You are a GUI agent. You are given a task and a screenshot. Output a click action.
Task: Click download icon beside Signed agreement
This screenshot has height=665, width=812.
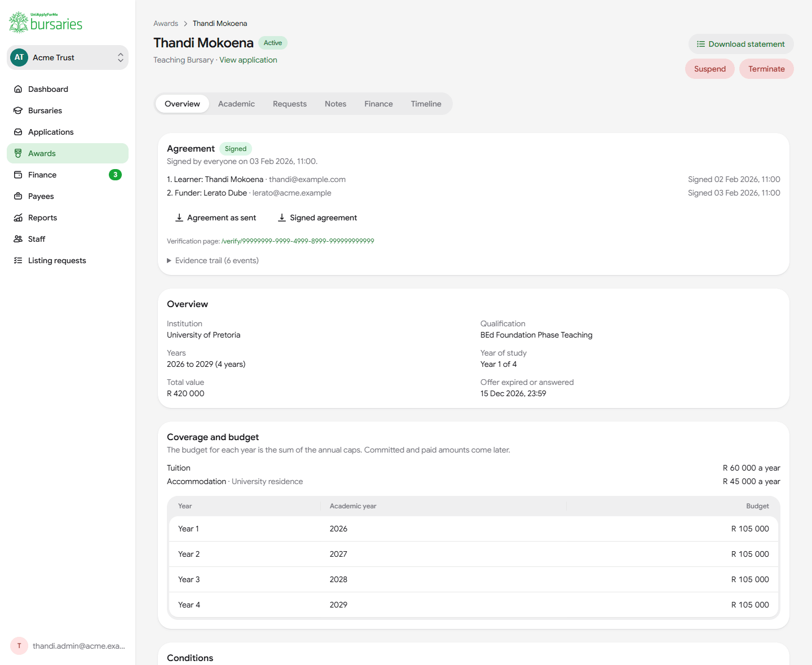tap(282, 218)
